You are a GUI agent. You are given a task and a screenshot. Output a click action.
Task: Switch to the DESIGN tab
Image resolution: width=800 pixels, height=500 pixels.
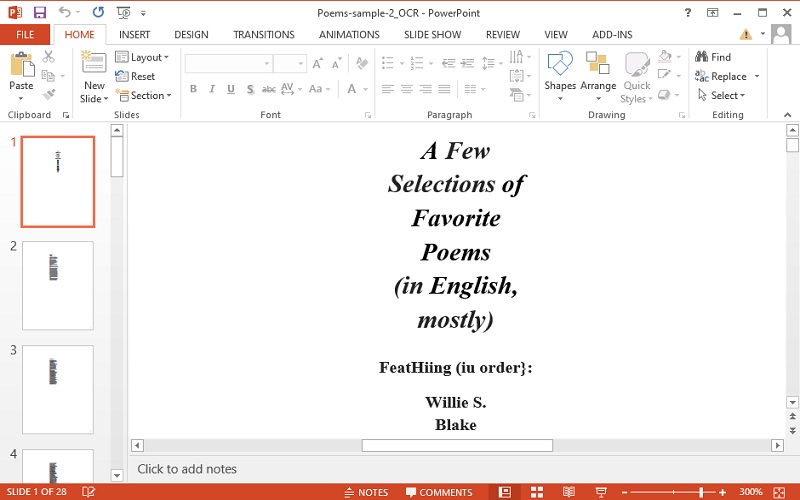click(x=191, y=34)
